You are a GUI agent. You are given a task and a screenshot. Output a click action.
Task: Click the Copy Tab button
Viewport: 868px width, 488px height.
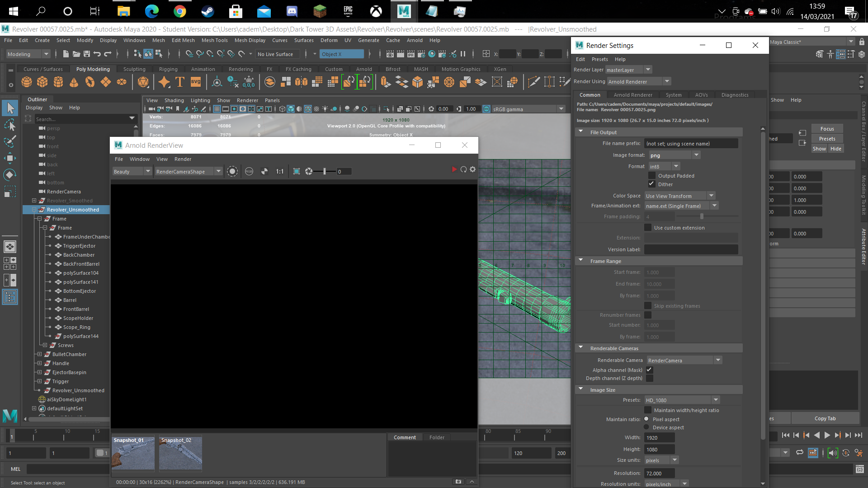(825, 418)
